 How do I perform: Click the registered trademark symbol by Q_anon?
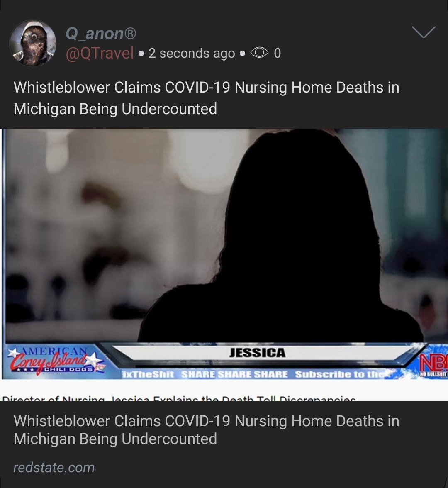click(x=130, y=33)
